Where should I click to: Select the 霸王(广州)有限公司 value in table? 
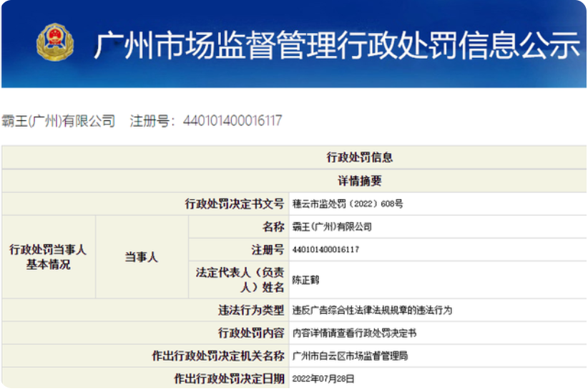point(332,226)
